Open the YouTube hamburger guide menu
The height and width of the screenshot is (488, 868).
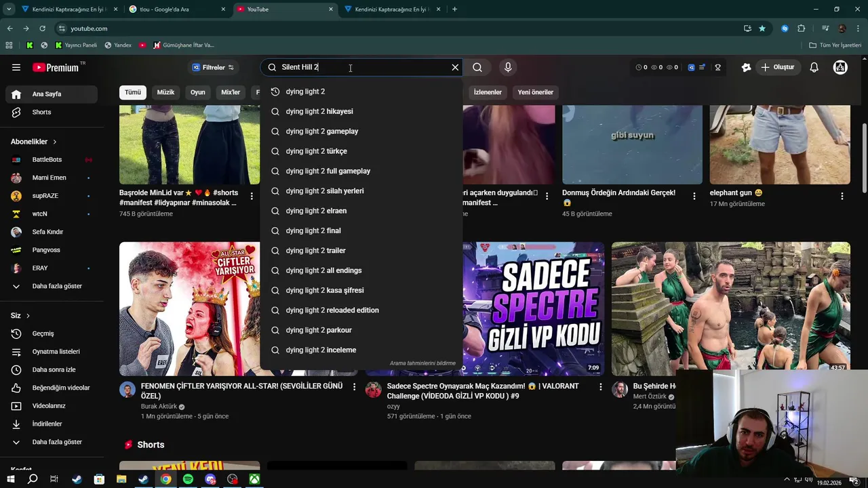click(16, 67)
